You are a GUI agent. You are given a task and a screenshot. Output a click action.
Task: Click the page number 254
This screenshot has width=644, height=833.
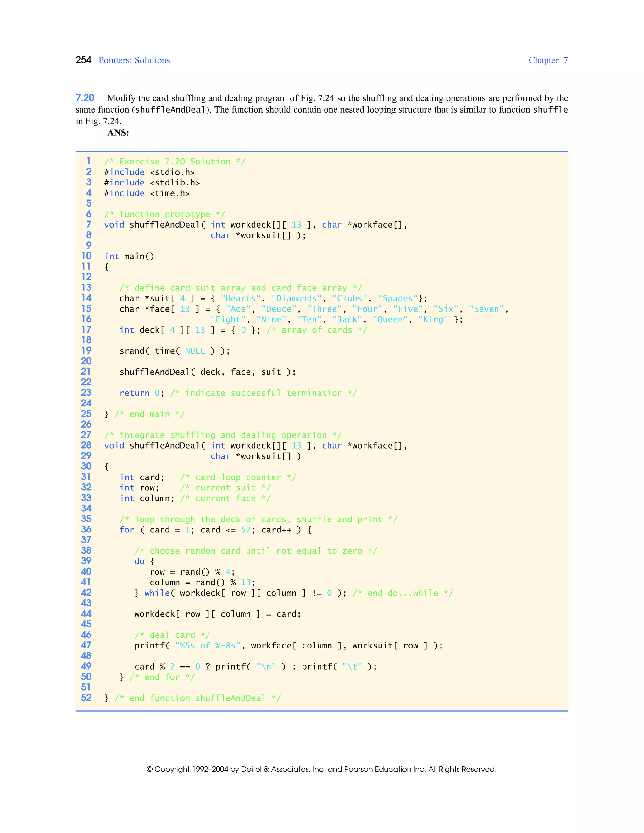point(83,60)
